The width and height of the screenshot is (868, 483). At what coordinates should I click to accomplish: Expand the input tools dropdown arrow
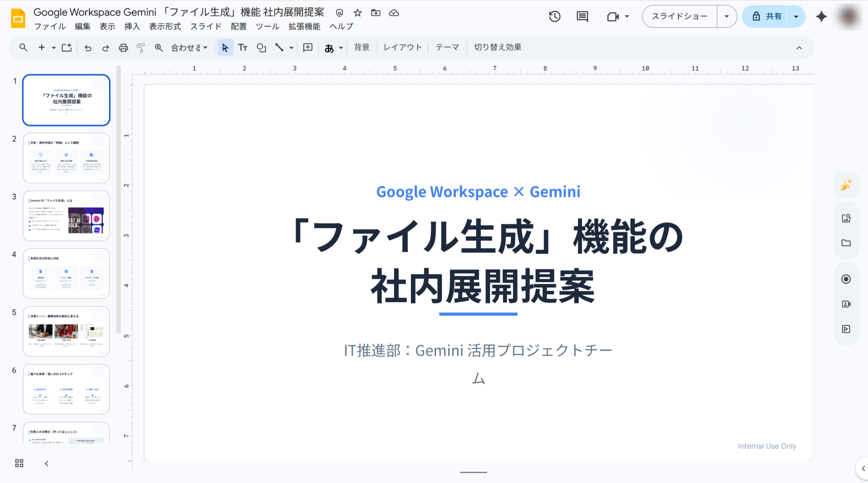pos(341,48)
